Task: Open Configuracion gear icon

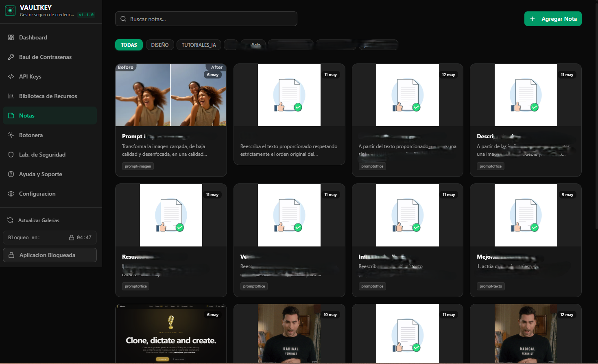Action: click(11, 194)
